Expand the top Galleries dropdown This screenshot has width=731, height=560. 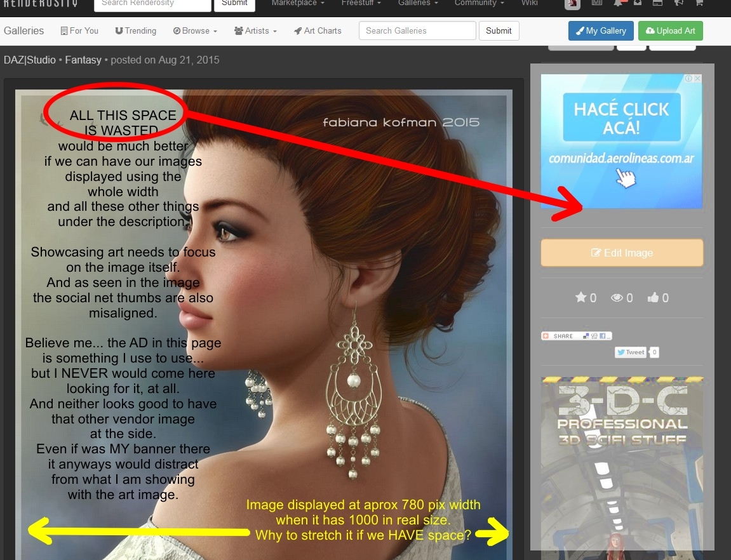coord(418,3)
